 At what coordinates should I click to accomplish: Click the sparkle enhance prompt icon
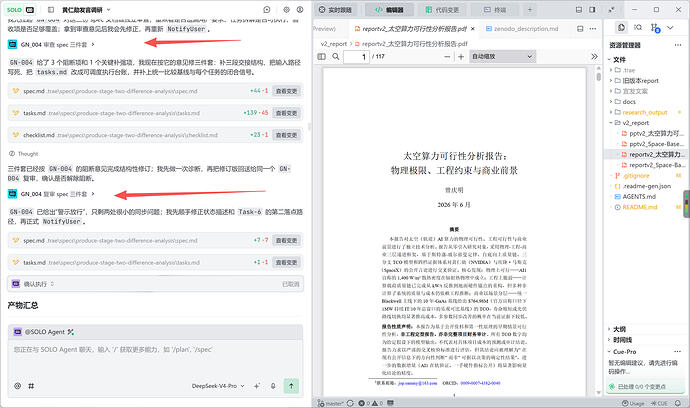coord(257,386)
